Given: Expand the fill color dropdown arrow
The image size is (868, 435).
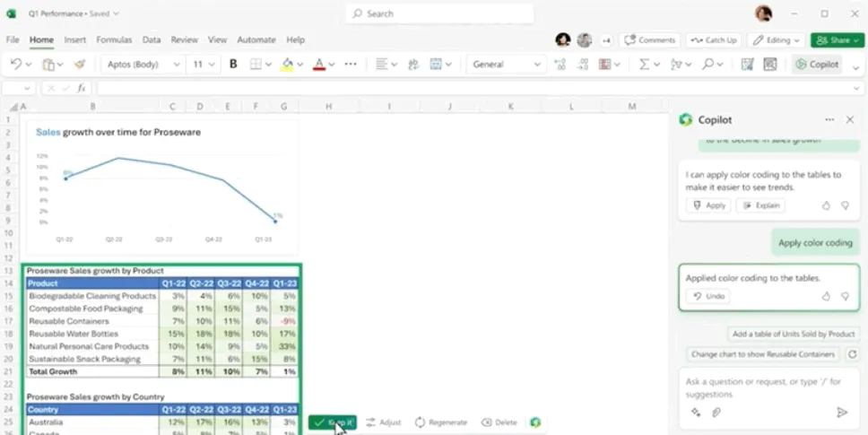Looking at the screenshot, I should [300, 65].
